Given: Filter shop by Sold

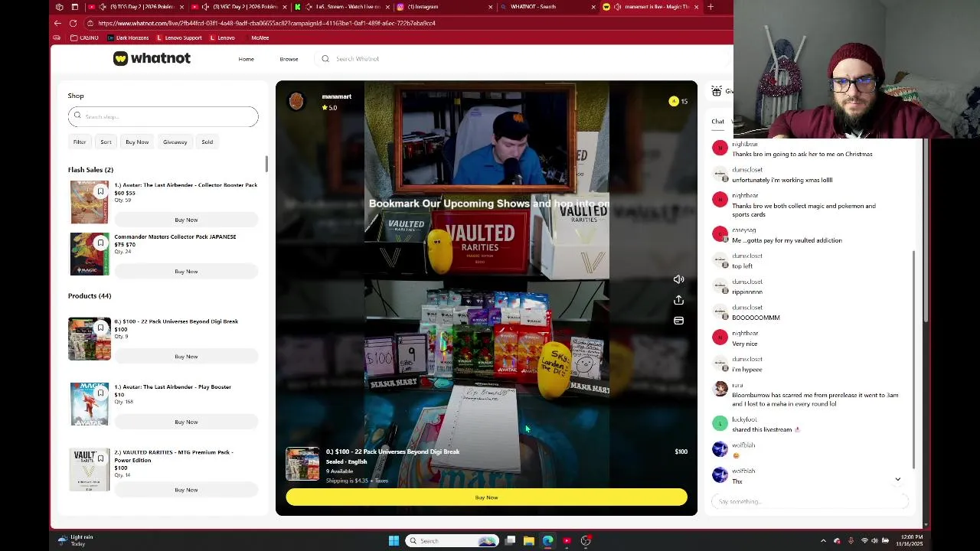Looking at the screenshot, I should click(207, 142).
